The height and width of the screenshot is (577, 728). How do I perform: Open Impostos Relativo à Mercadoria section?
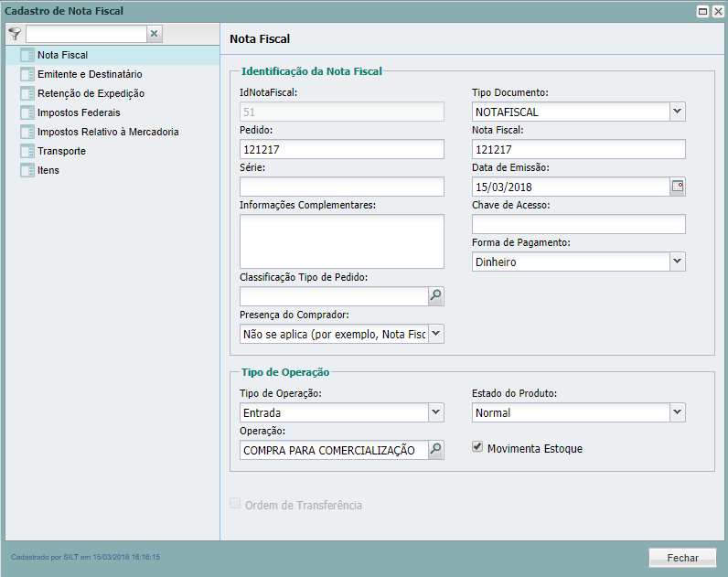108,132
